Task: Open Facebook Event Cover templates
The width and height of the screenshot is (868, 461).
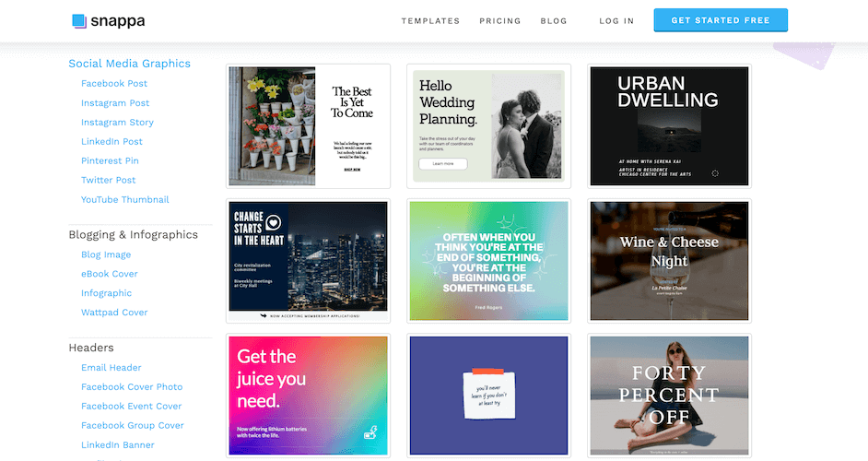Action: click(x=131, y=407)
